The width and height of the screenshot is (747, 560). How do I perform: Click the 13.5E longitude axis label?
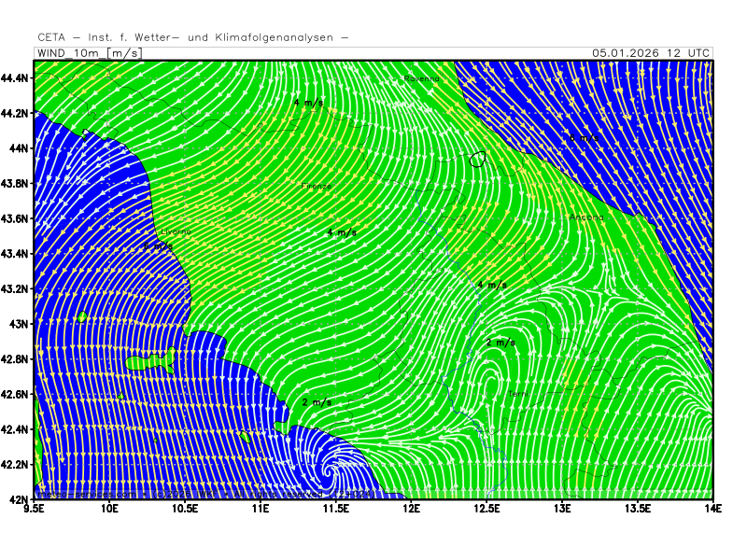tap(638, 510)
